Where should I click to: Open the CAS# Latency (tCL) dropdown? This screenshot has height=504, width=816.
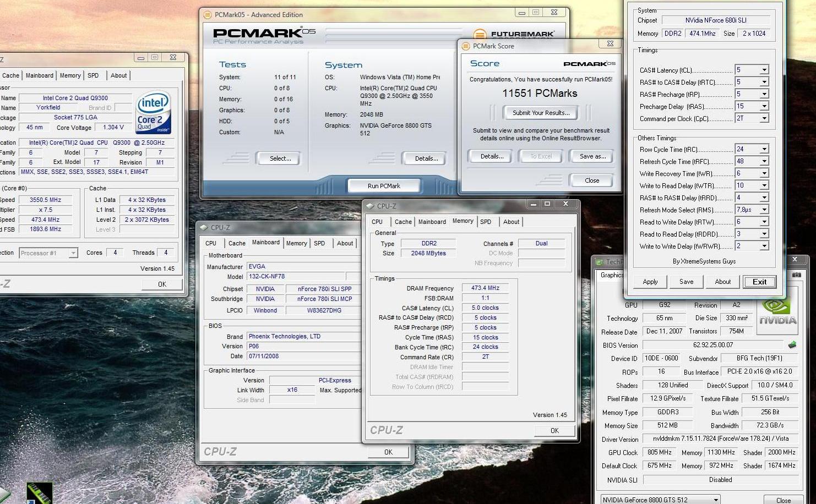click(x=764, y=70)
